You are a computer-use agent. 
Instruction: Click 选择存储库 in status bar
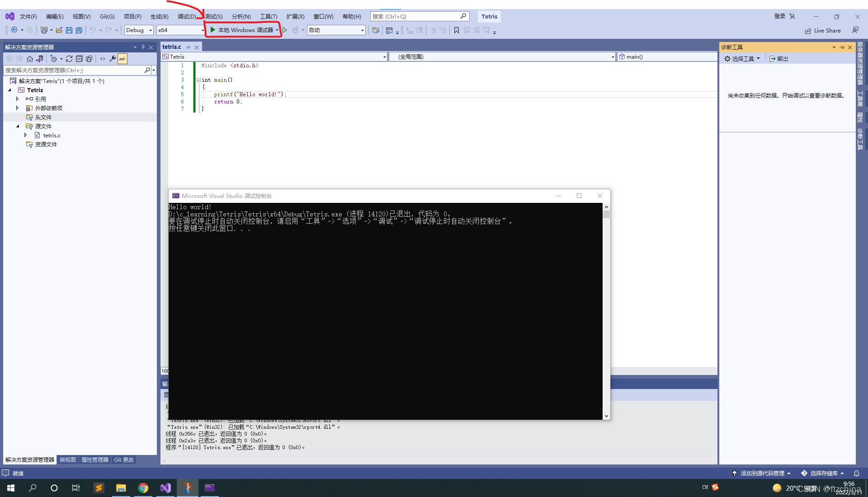[x=823, y=474]
